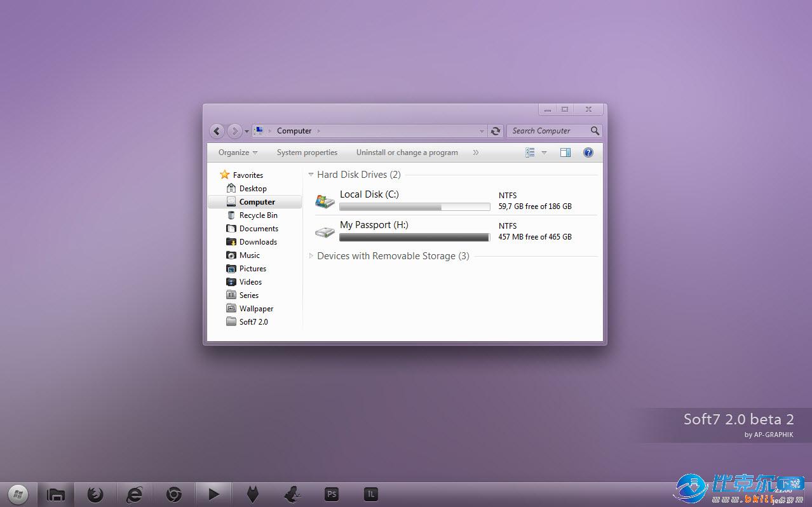Open the view options dropdown arrow
Image resolution: width=812 pixels, height=507 pixels.
[x=544, y=152]
